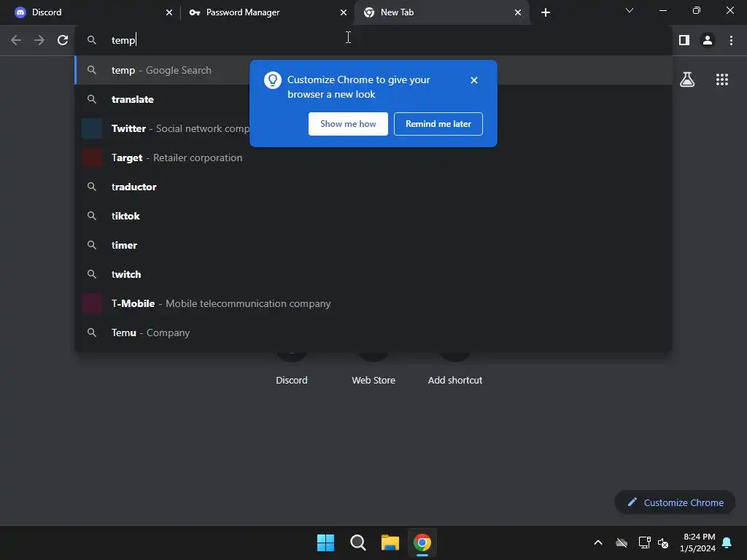Pick the 'Target - Retailer corporation' suggestion
The height and width of the screenshot is (560, 747).
tap(373, 157)
